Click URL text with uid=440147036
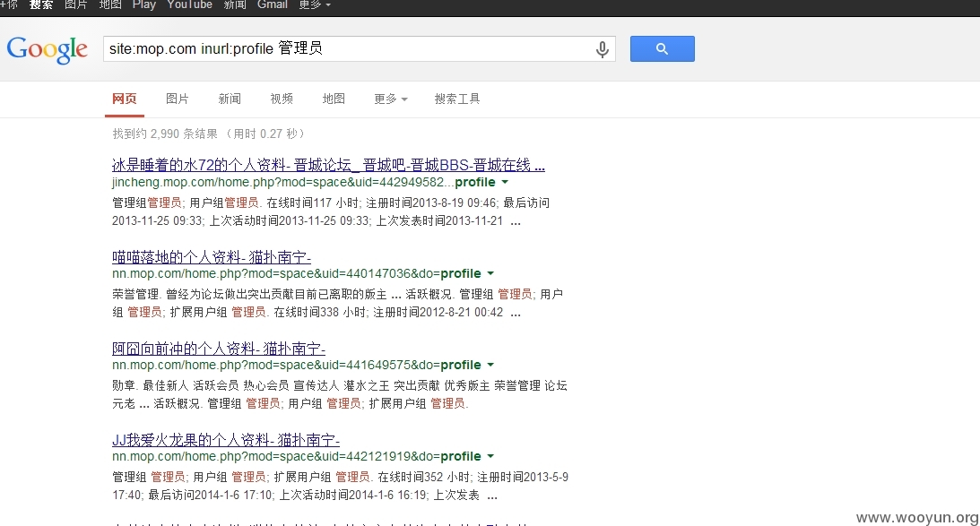This screenshot has height=526, width=980. tap(296, 273)
